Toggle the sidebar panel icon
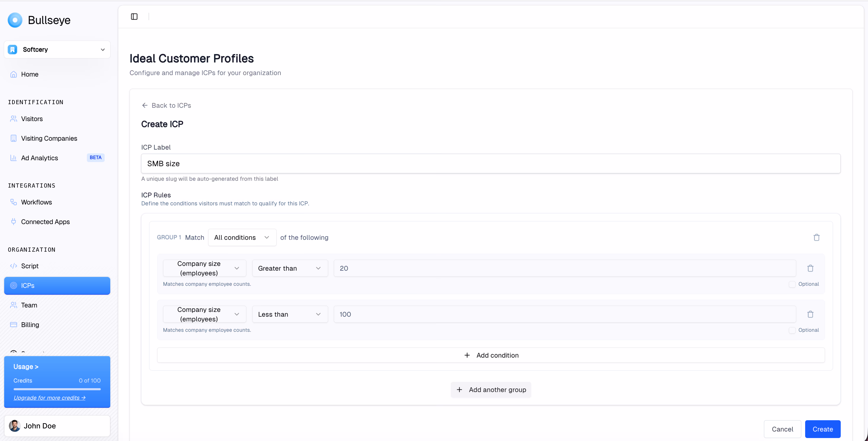868x441 pixels. point(134,16)
